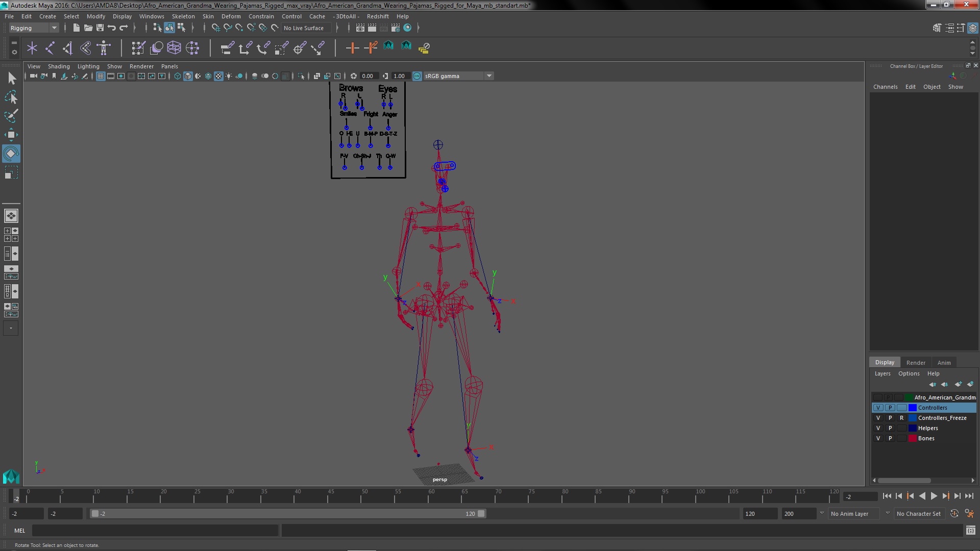Expand the sRGB gamma dropdown
The width and height of the screenshot is (980, 551).
point(488,76)
